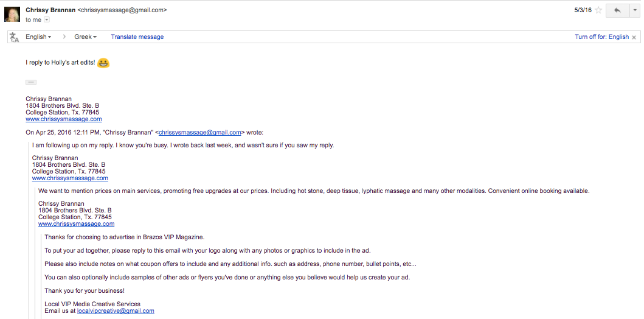Click the Chrissy Brannan sender name

50,10
